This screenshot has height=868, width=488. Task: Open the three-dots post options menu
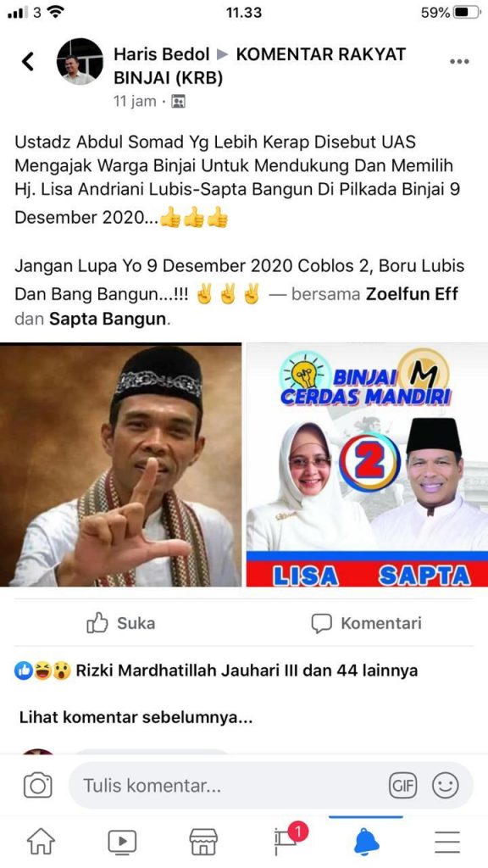coord(459,61)
